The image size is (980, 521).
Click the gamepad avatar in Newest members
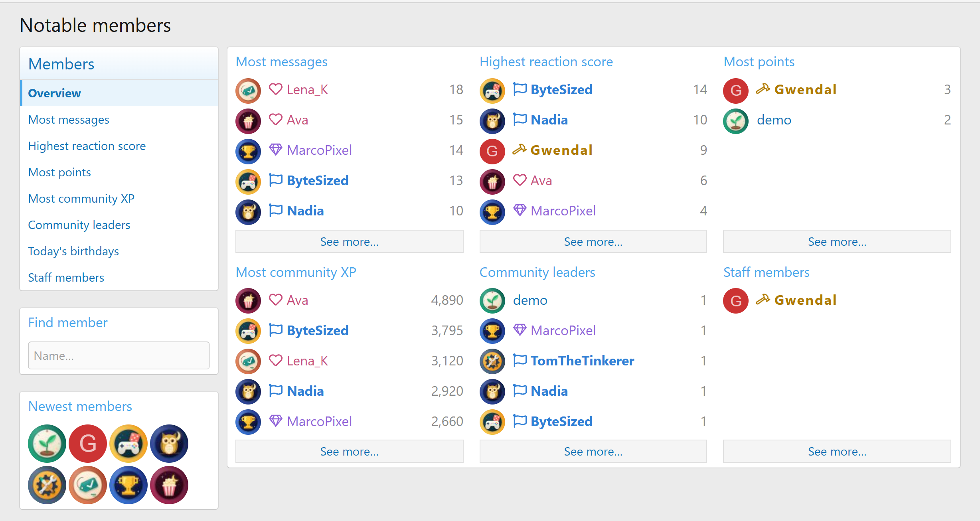pos(128,443)
